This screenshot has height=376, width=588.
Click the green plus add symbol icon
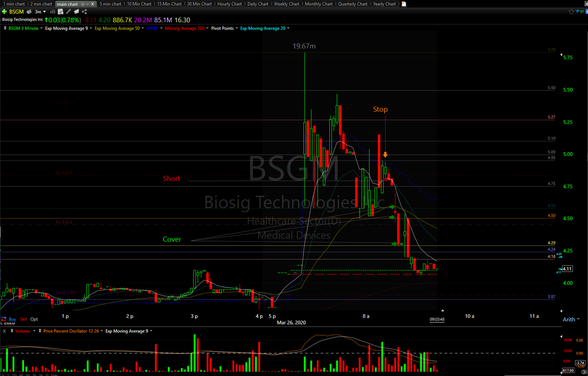[x=4, y=12]
